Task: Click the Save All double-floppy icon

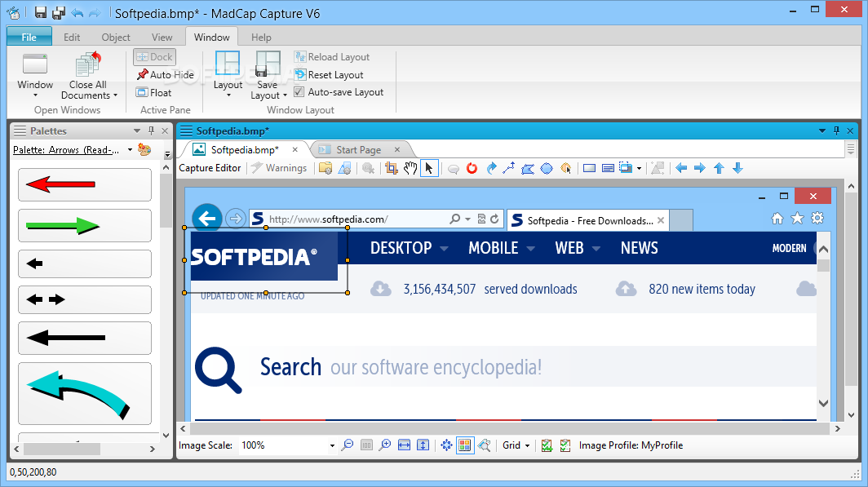Action: (58, 13)
